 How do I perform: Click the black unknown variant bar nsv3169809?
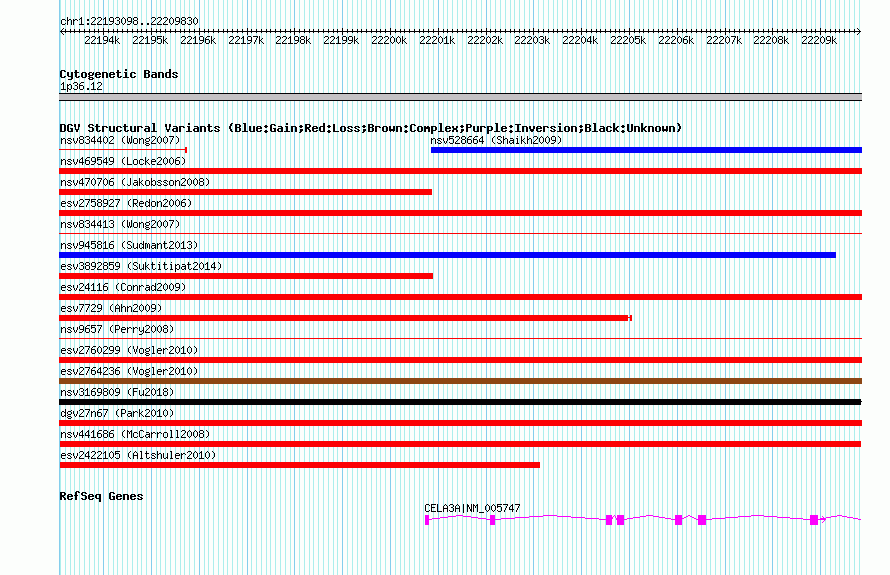(x=460, y=402)
